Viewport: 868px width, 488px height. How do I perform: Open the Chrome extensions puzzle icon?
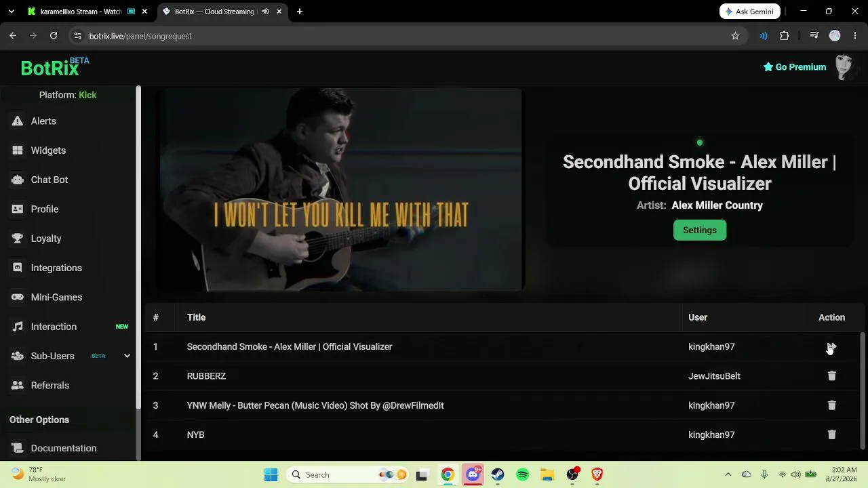pyautogui.click(x=785, y=36)
